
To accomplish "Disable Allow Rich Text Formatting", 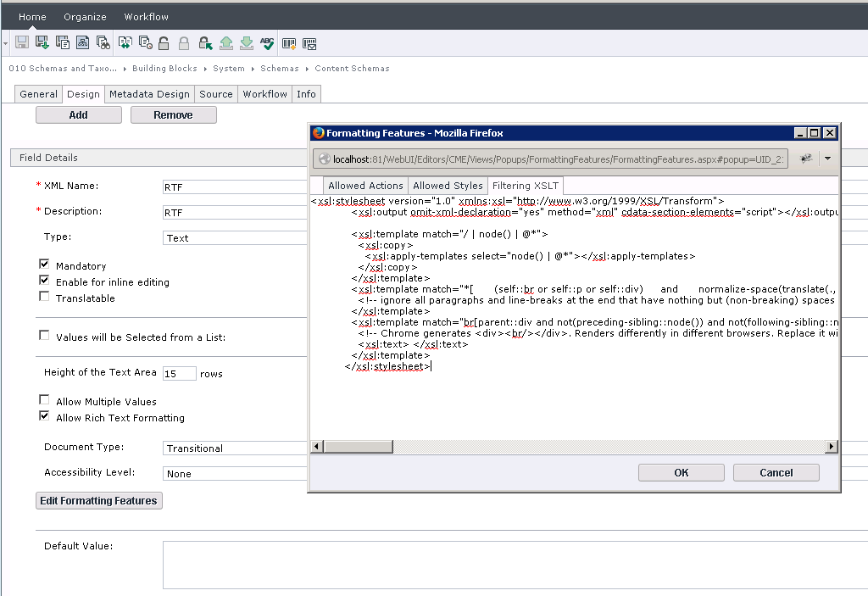I will (x=44, y=415).
